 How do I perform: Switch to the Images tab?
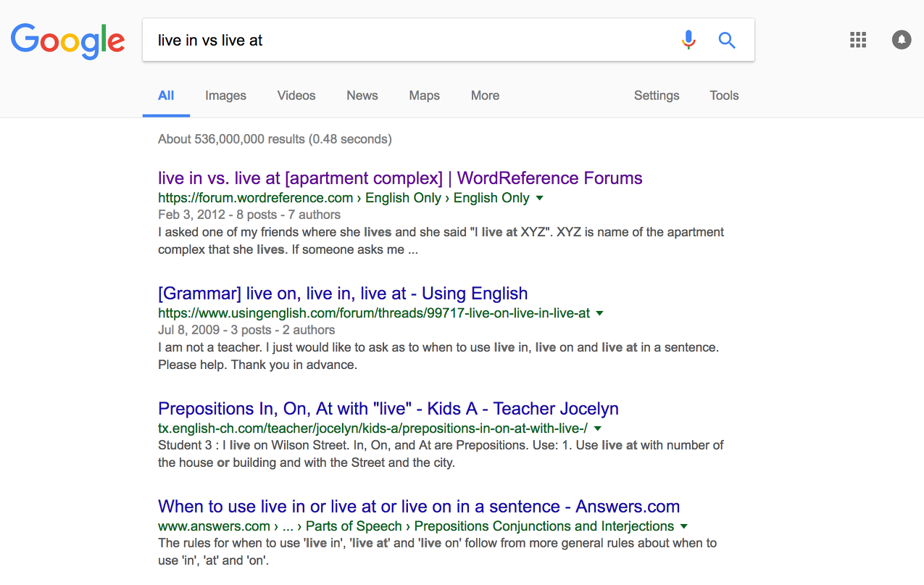click(x=225, y=95)
